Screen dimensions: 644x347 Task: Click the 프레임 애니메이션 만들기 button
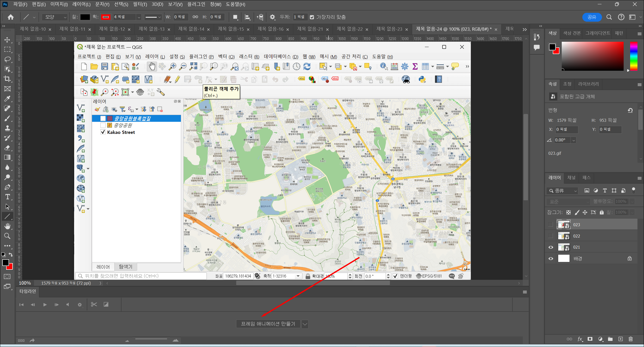[268, 324]
